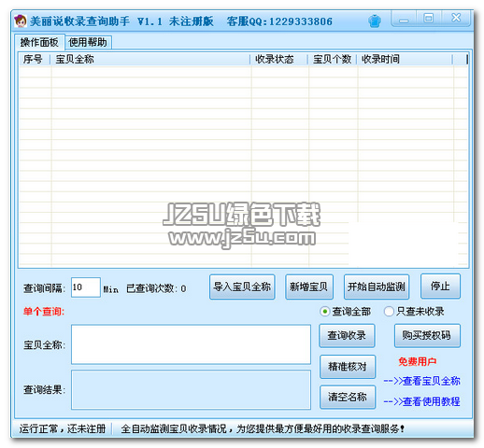Click the girl avatar app icon
Image resolution: width=484 pixels, height=448 pixels.
(x=21, y=21)
